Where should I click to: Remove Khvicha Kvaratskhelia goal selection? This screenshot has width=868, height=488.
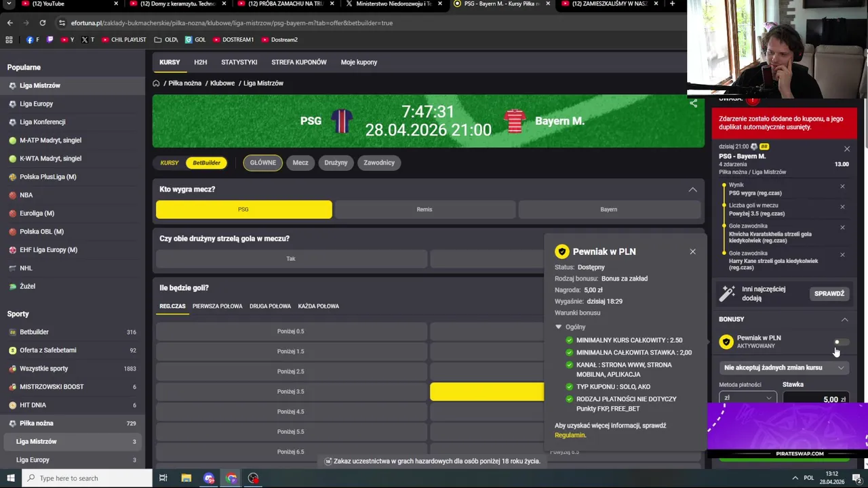pyautogui.click(x=842, y=228)
